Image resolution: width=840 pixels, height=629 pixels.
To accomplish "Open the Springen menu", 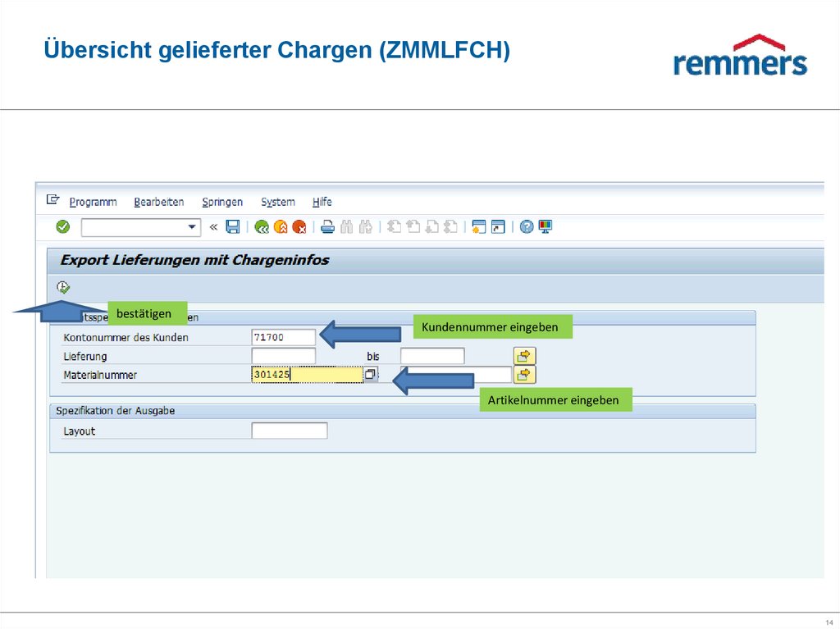I will 222,202.
